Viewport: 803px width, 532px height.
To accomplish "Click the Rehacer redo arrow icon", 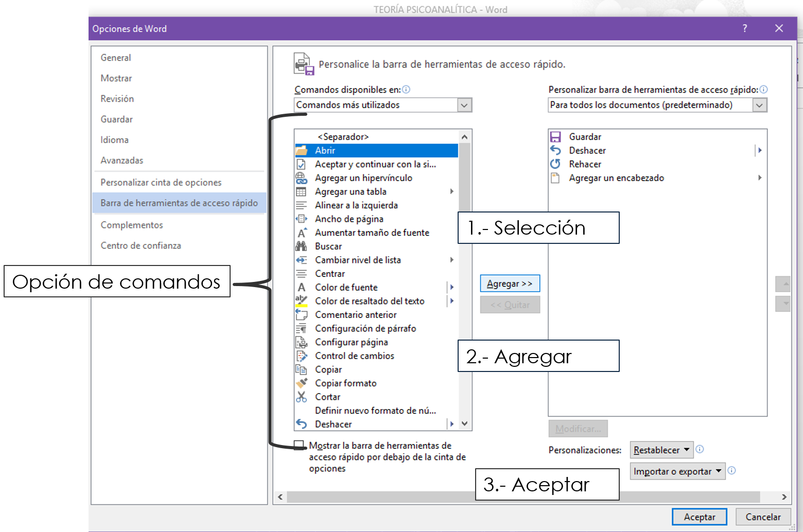I will (555, 164).
